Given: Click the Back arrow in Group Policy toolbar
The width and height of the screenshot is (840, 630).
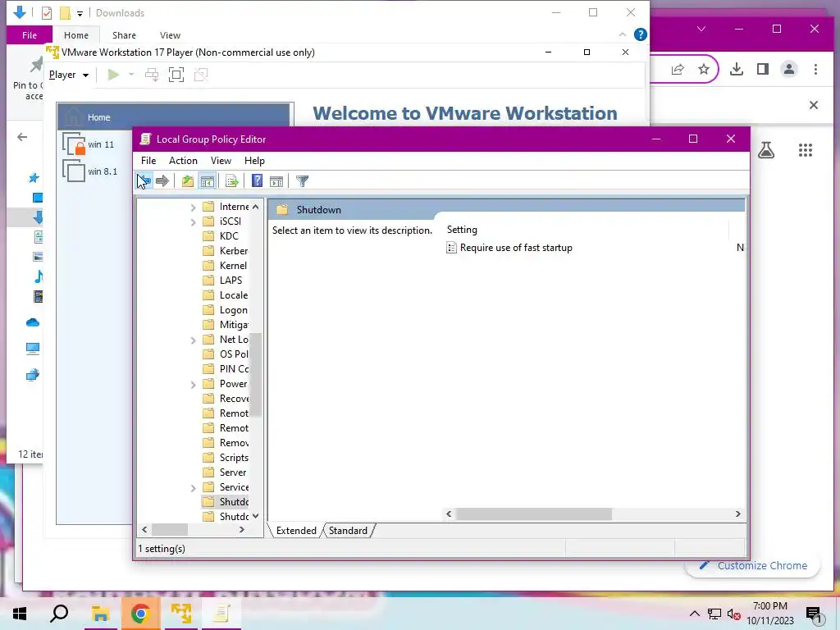Looking at the screenshot, I should pos(144,181).
